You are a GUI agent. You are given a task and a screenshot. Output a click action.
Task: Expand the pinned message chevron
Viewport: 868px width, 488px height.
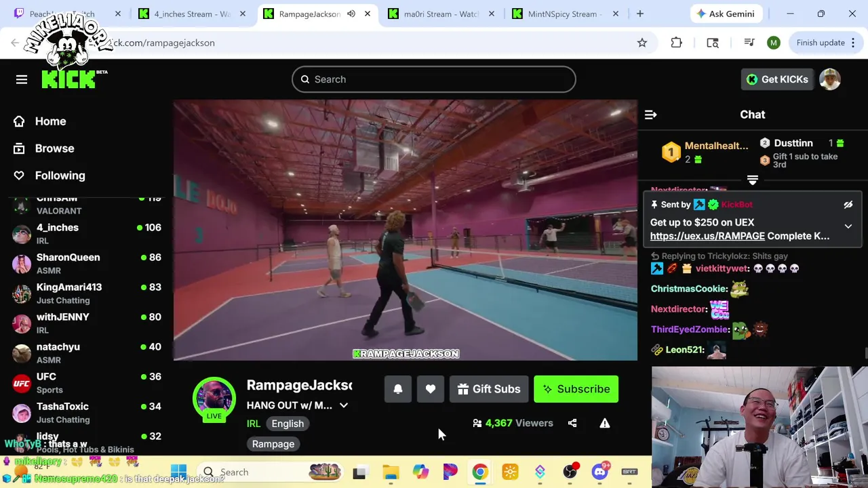pos(848,226)
